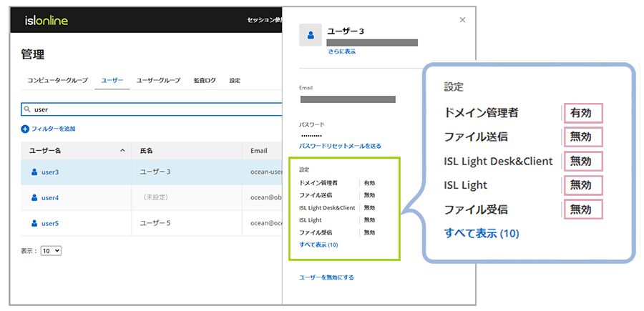The width and height of the screenshot is (644, 311).
Task: Click the ISL Online logo
Action: click(x=47, y=21)
